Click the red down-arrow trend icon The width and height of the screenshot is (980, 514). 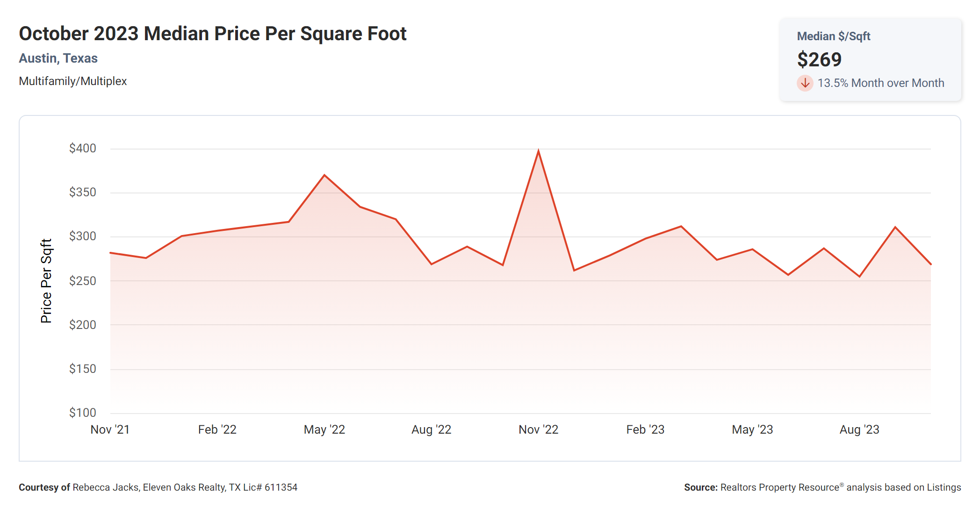point(805,83)
